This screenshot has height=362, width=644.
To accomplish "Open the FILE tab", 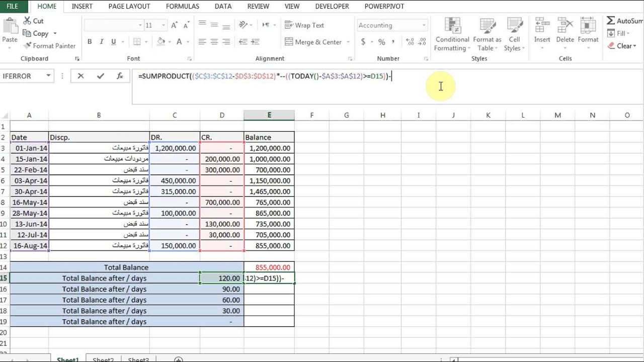I will (12, 7).
